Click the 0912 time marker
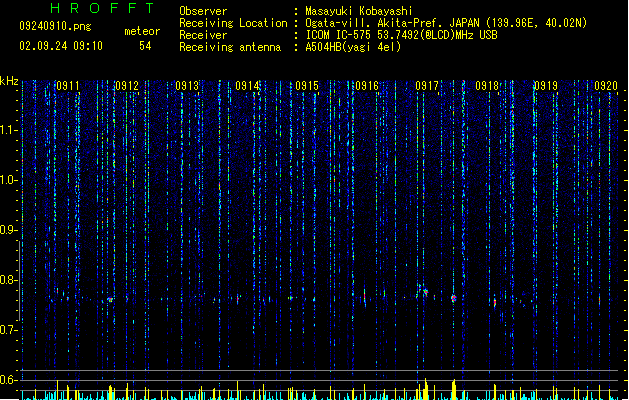 (x=127, y=86)
